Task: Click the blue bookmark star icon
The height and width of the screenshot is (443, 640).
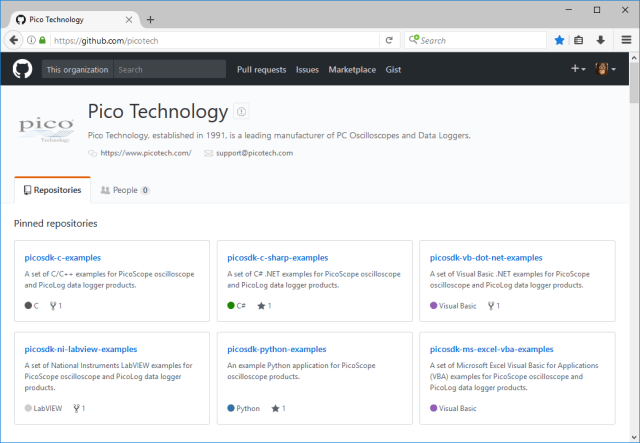Action: [x=560, y=40]
